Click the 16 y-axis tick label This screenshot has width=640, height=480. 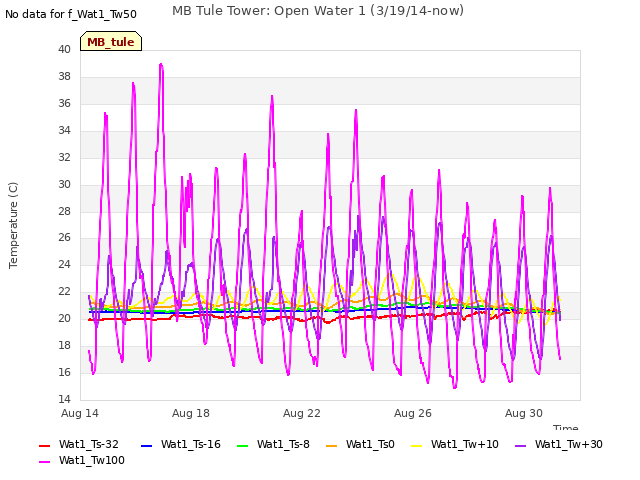click(x=64, y=372)
